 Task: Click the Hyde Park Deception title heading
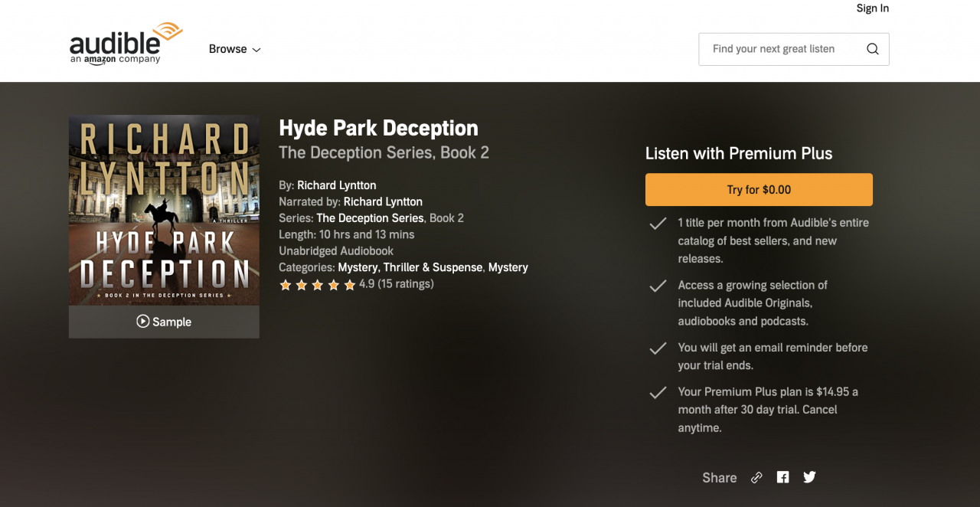pyautogui.click(x=378, y=128)
